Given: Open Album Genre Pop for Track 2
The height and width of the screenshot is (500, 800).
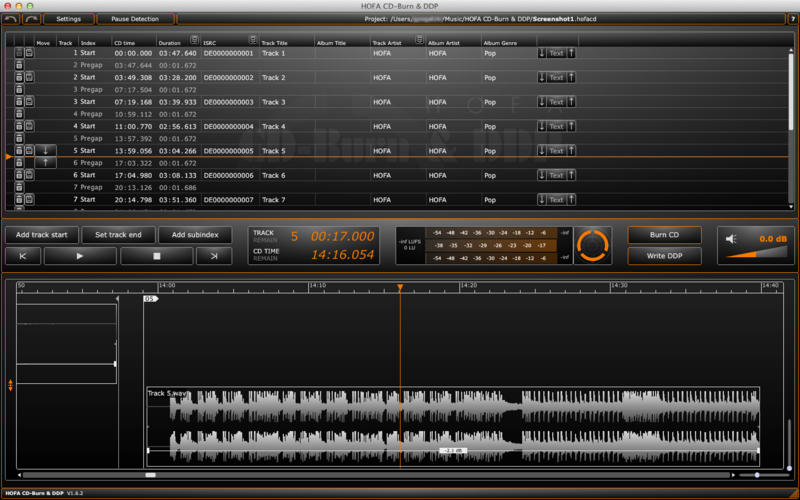Looking at the screenshot, I should (490, 78).
